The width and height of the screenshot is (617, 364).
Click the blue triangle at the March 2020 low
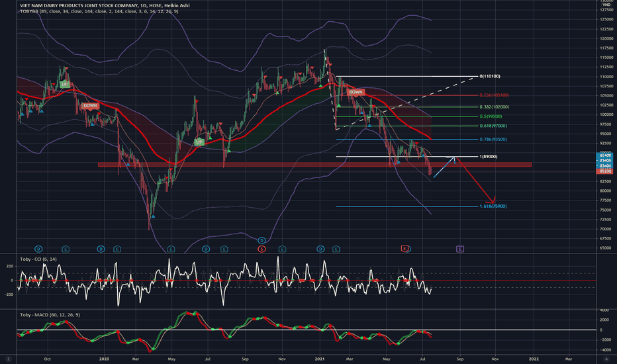[153, 216]
